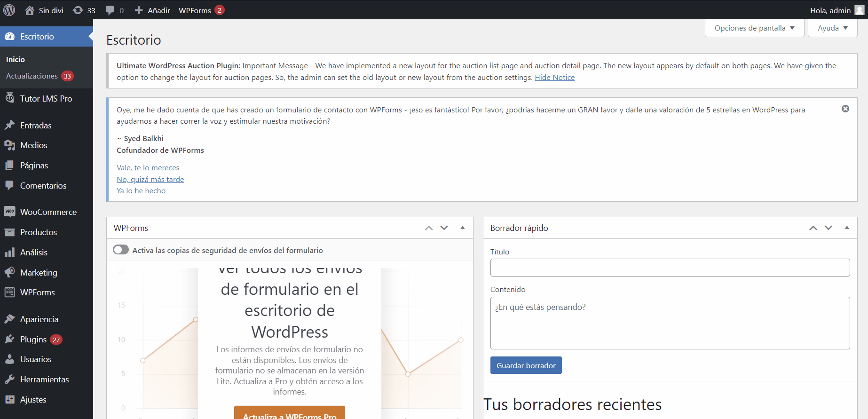Image resolution: width=868 pixels, height=419 pixels.
Task: Go to Plugins in the sidebar
Action: (33, 340)
